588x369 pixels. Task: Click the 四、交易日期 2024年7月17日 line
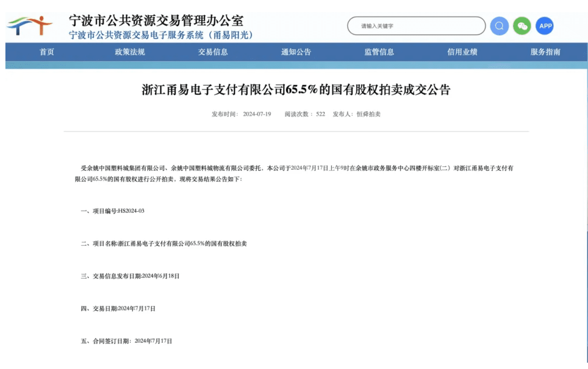[x=118, y=309]
